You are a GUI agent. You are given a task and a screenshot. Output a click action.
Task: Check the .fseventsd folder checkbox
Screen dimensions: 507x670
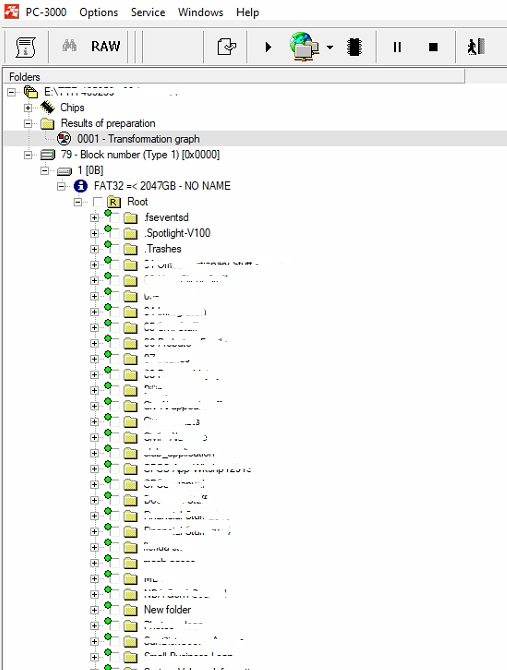[x=116, y=217]
